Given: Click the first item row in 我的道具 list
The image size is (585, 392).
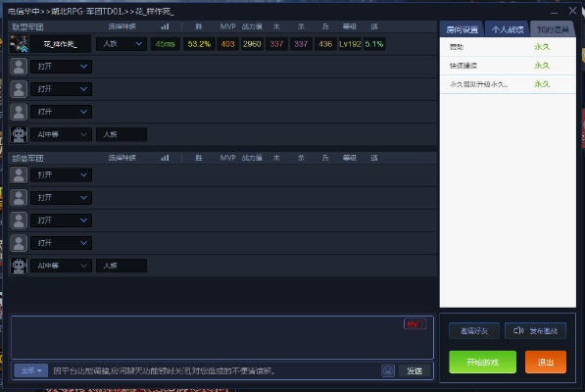Looking at the screenshot, I should [x=508, y=47].
